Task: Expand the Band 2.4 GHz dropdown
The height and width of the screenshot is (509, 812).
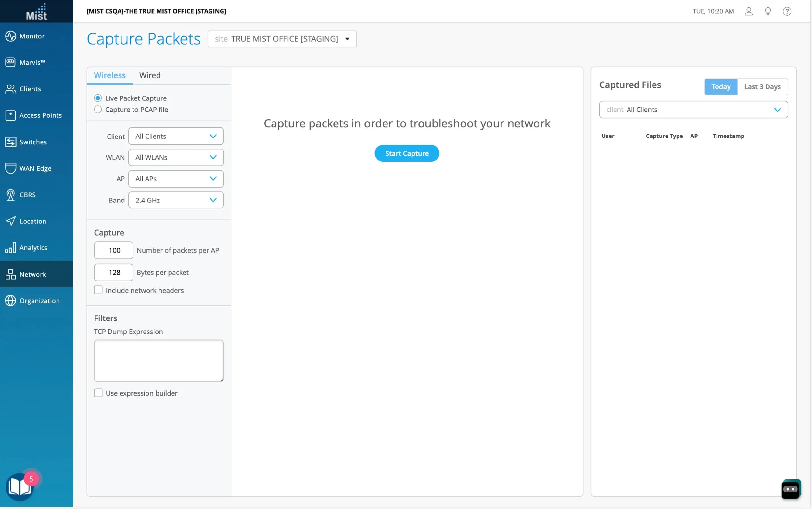Action: tap(176, 200)
